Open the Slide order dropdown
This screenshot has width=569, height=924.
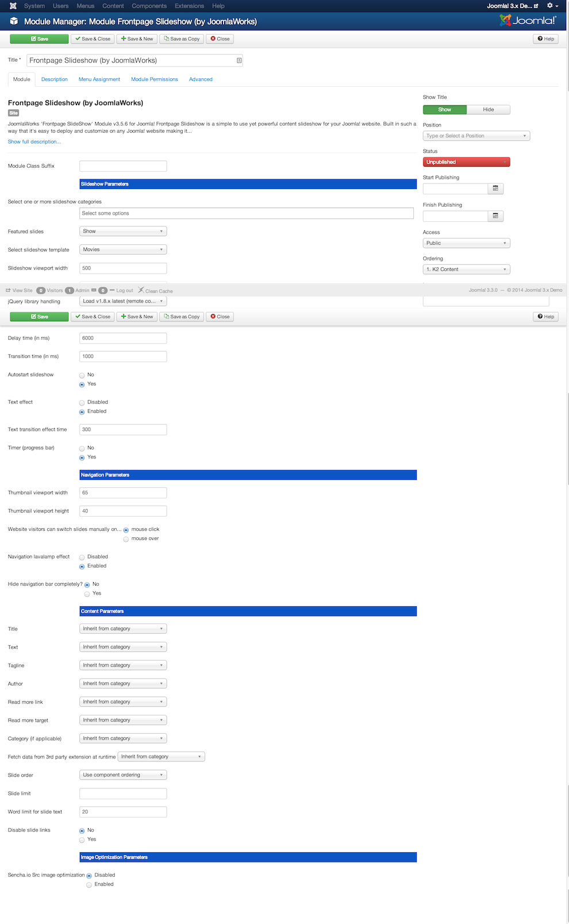[x=123, y=775]
